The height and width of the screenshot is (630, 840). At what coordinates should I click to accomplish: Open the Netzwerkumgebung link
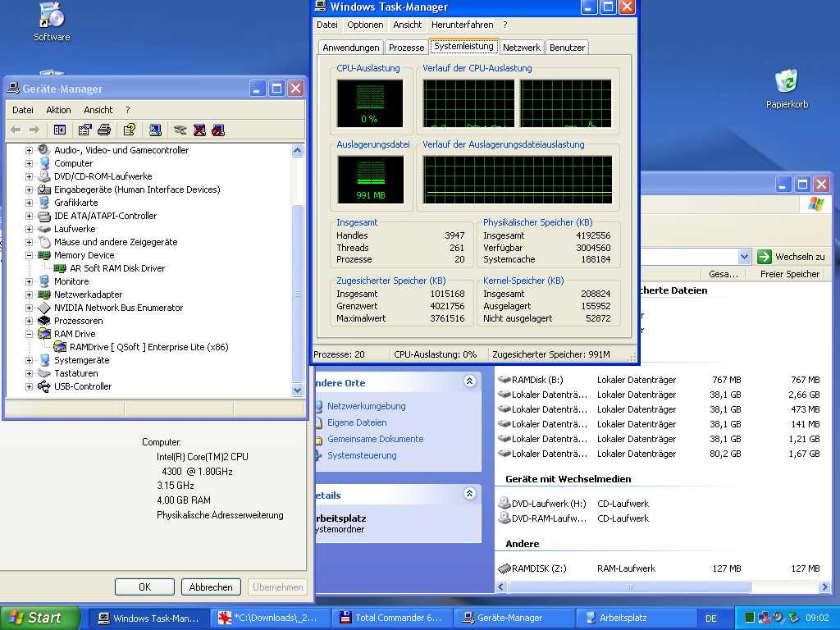click(367, 406)
